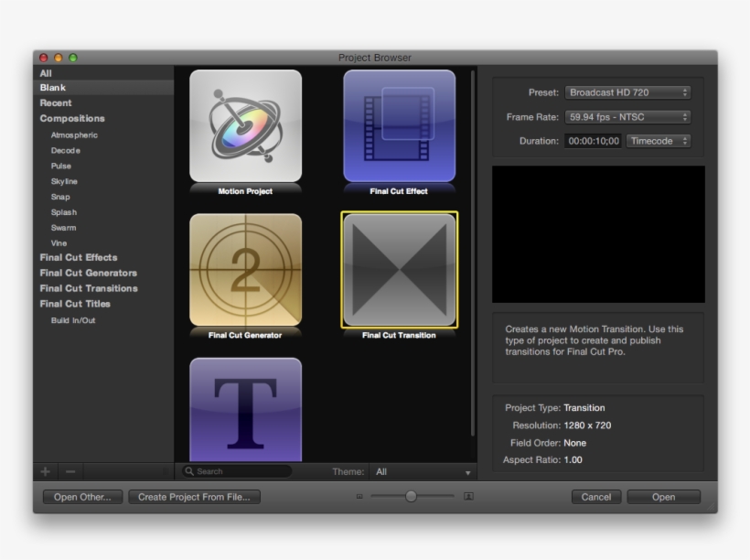The width and height of the screenshot is (750, 560).
Task: Select the Atmospheric composition
Action: 74,135
